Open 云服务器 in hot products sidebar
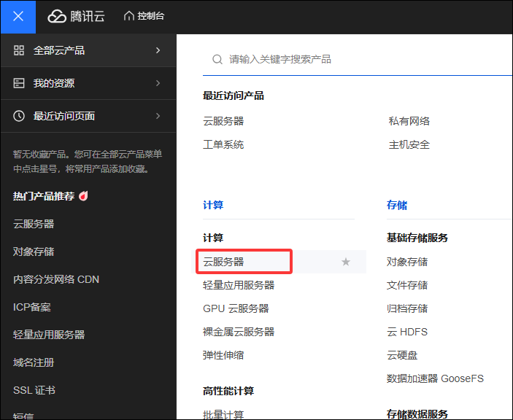 (x=34, y=224)
